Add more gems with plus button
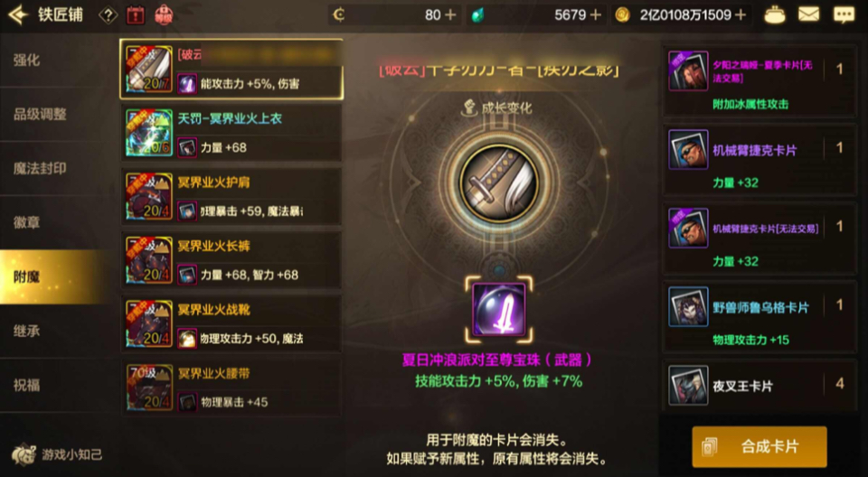The image size is (868, 477). 596,15
